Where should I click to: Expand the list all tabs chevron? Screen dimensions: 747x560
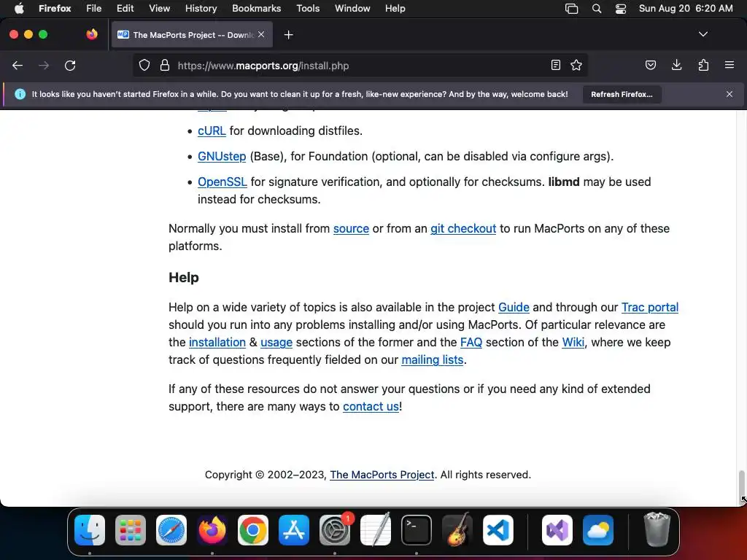[703, 34]
